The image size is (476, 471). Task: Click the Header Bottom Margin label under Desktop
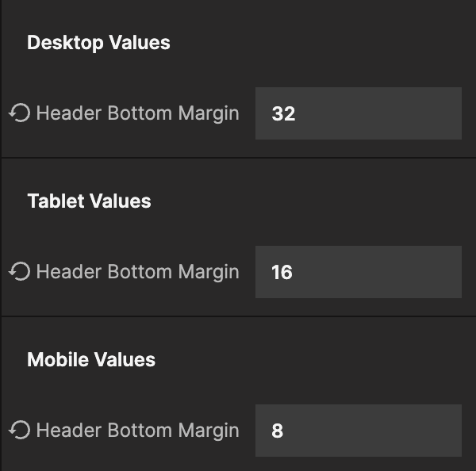(137, 113)
